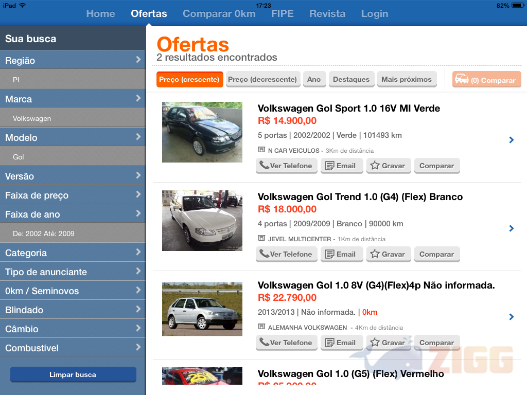The image size is (527, 395).
Task: Open the Combustível filter
Action: click(73, 348)
